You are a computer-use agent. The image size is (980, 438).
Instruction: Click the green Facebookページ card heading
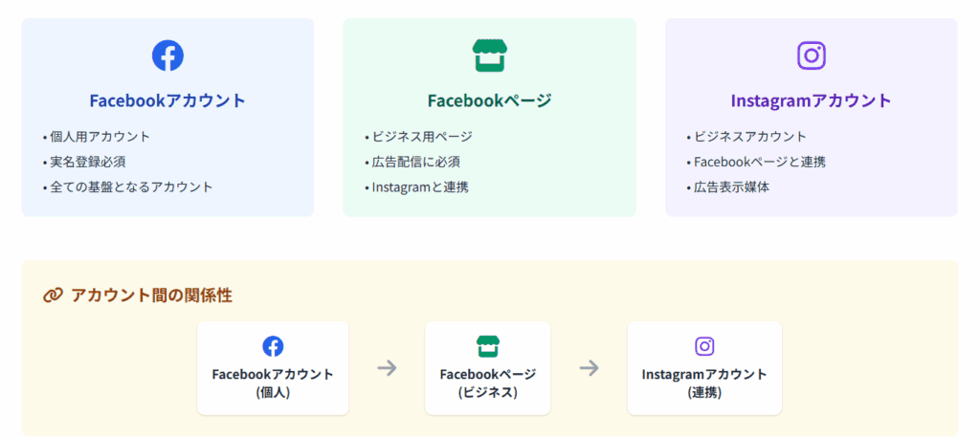click(489, 100)
